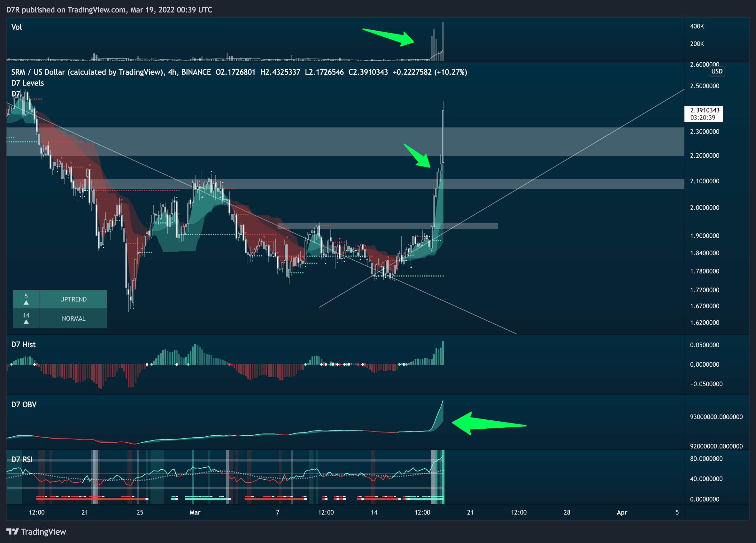Click the open value O2.1726801
Screen dimensions: 756x543
tap(235, 72)
